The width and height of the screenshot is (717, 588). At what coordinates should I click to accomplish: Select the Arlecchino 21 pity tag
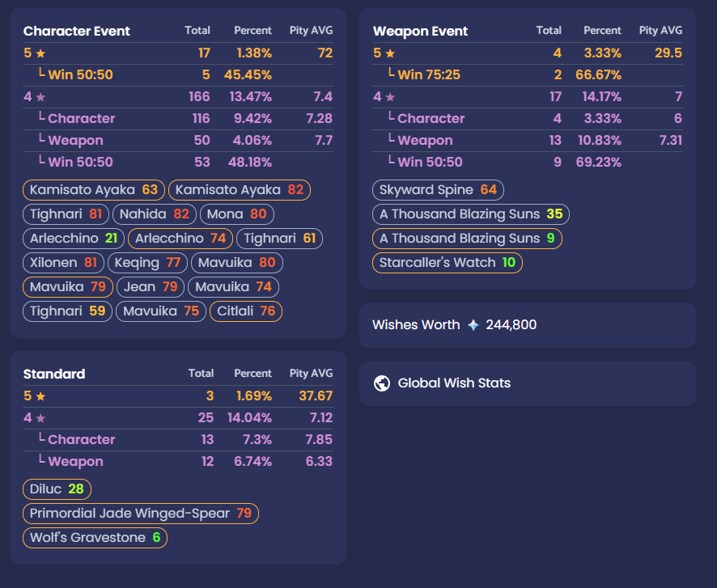(74, 239)
